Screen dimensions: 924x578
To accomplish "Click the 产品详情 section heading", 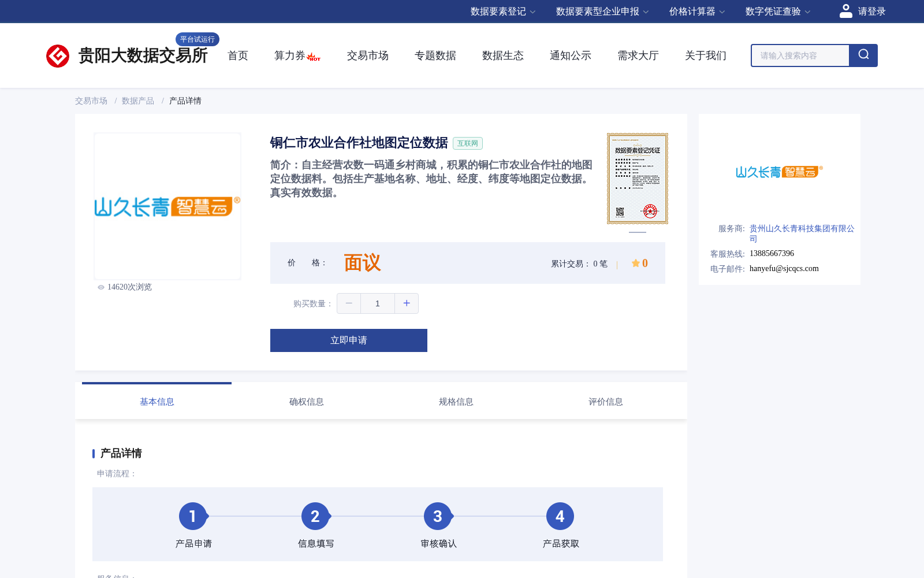I will (x=121, y=453).
